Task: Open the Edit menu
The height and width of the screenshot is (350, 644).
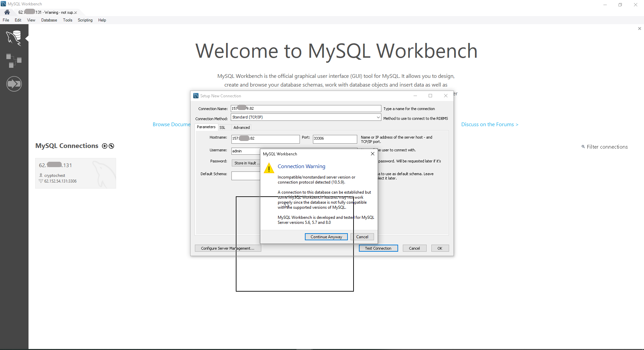Action: [x=18, y=20]
